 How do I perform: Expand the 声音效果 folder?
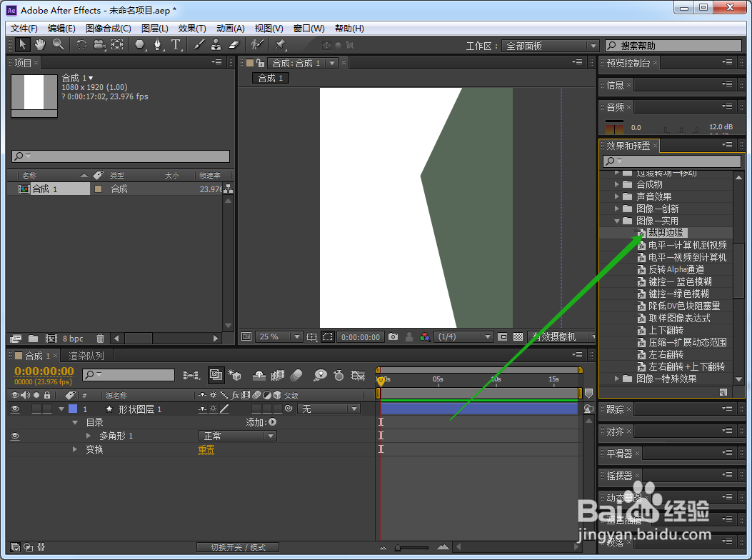click(x=617, y=196)
